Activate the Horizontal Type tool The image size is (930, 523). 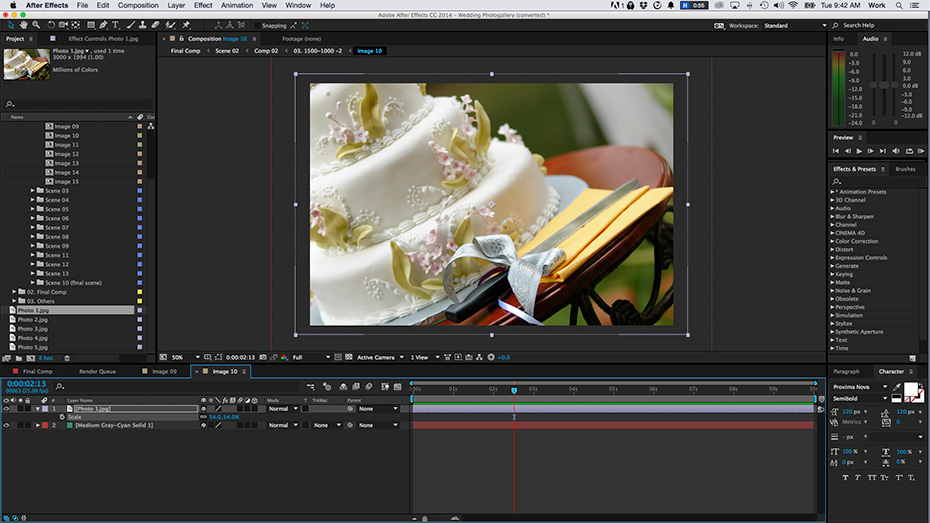[x=116, y=24]
